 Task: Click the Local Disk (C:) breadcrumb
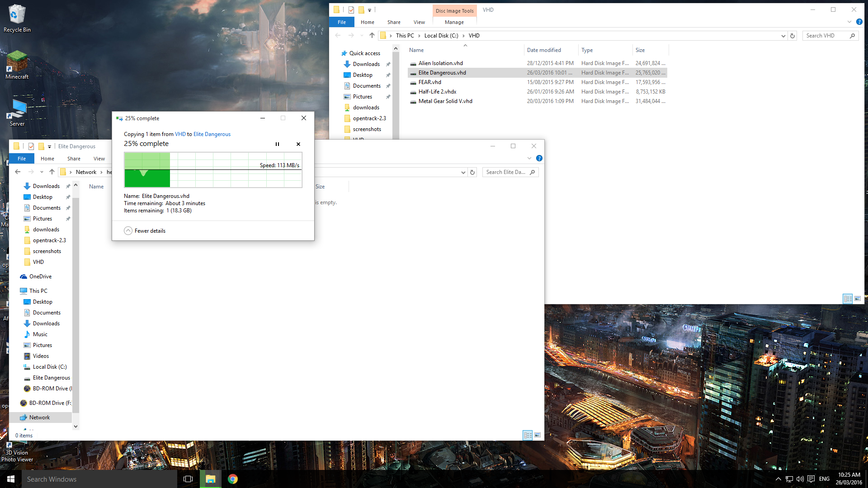pyautogui.click(x=441, y=36)
